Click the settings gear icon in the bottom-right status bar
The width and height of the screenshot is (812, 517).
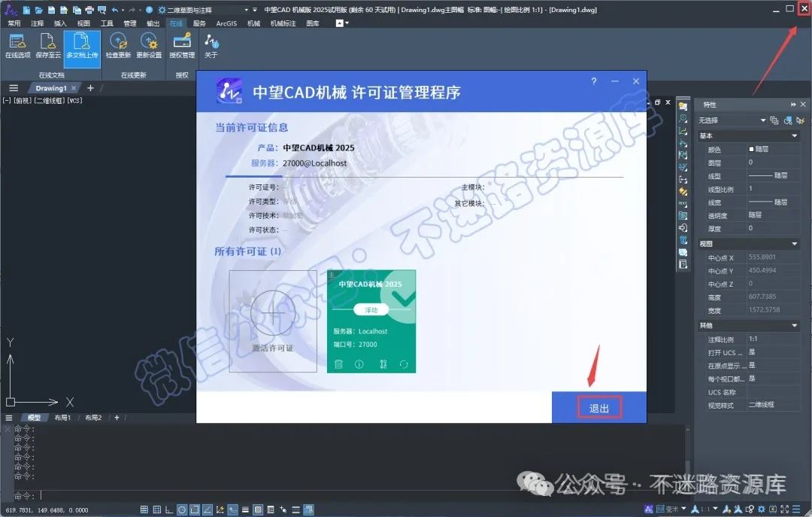point(761,509)
